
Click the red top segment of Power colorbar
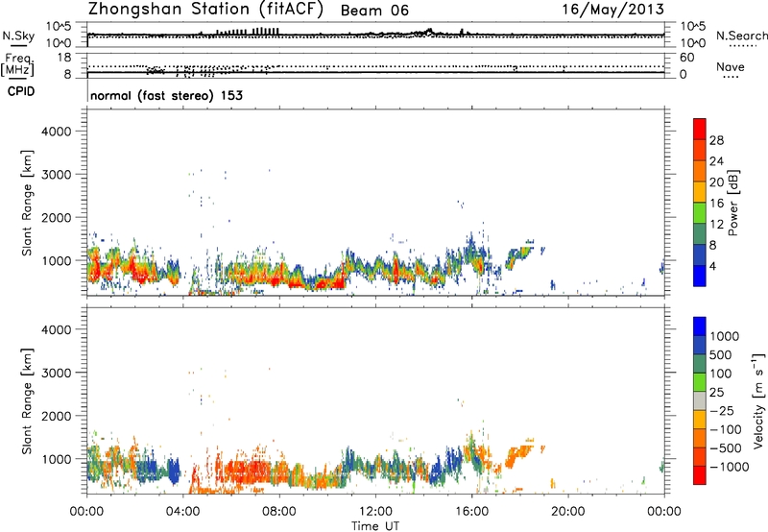[x=700, y=129]
